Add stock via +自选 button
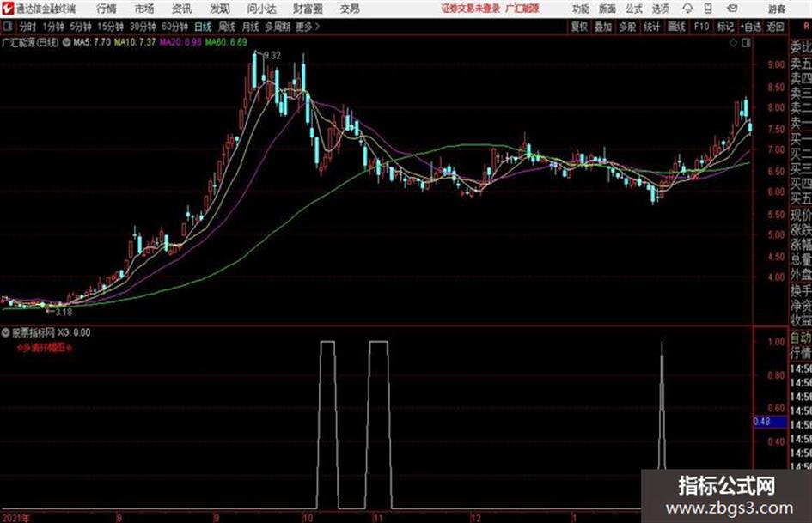 (x=750, y=27)
